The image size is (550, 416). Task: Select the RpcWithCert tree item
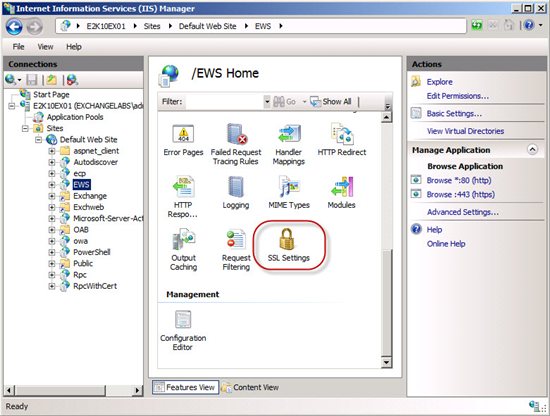(x=95, y=286)
